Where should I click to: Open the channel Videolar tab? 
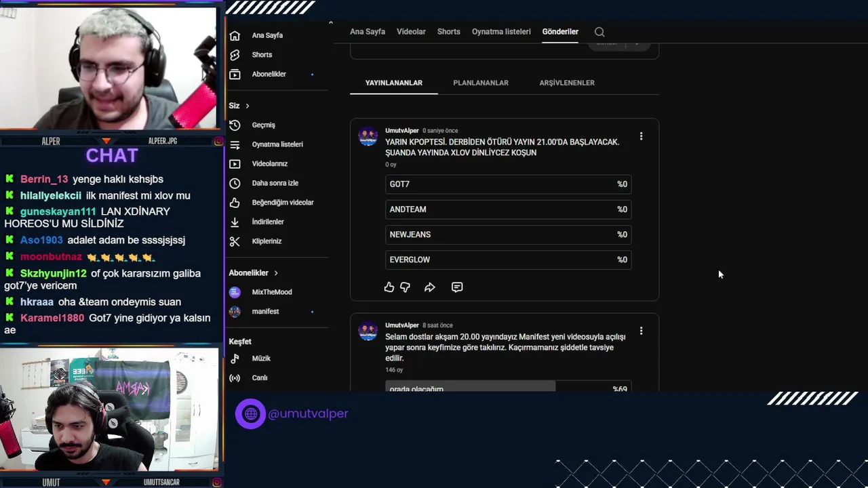point(411,32)
